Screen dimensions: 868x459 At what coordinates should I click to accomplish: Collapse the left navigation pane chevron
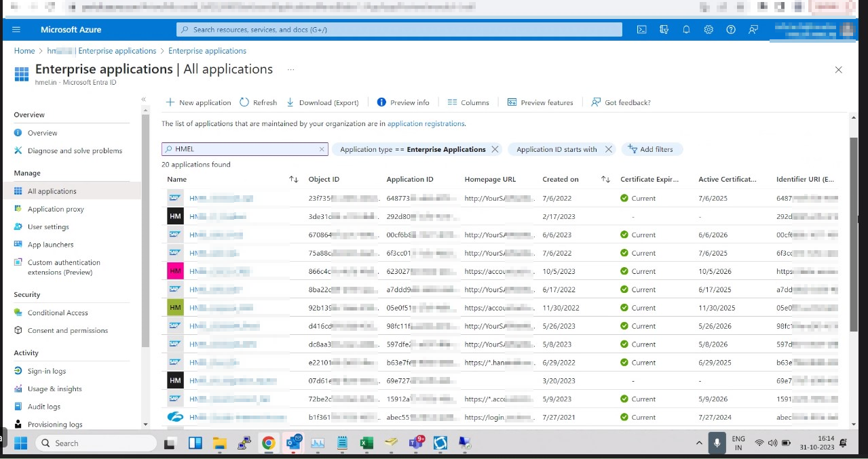[143, 99]
